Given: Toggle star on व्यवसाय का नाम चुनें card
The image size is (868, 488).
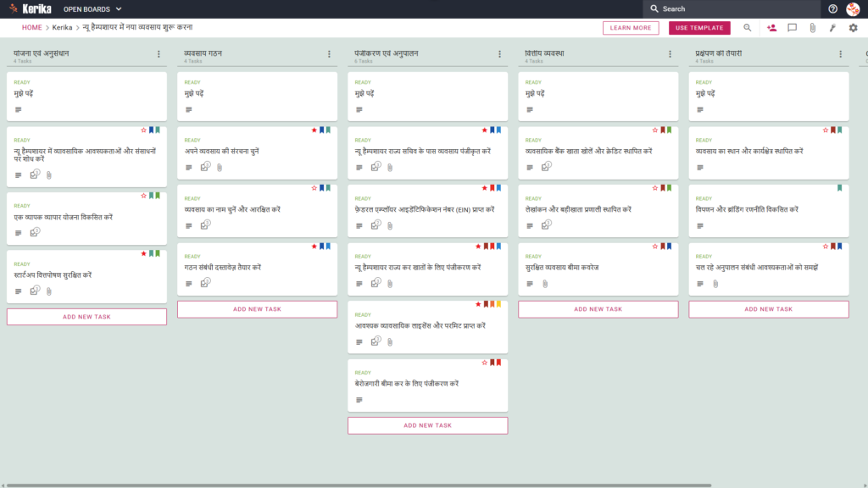Looking at the screenshot, I should [x=314, y=188].
